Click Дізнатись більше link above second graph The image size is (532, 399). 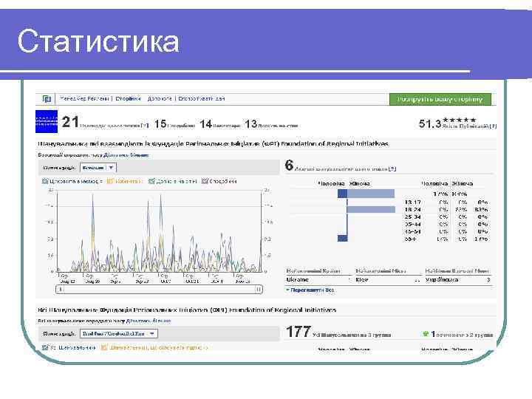(149, 321)
